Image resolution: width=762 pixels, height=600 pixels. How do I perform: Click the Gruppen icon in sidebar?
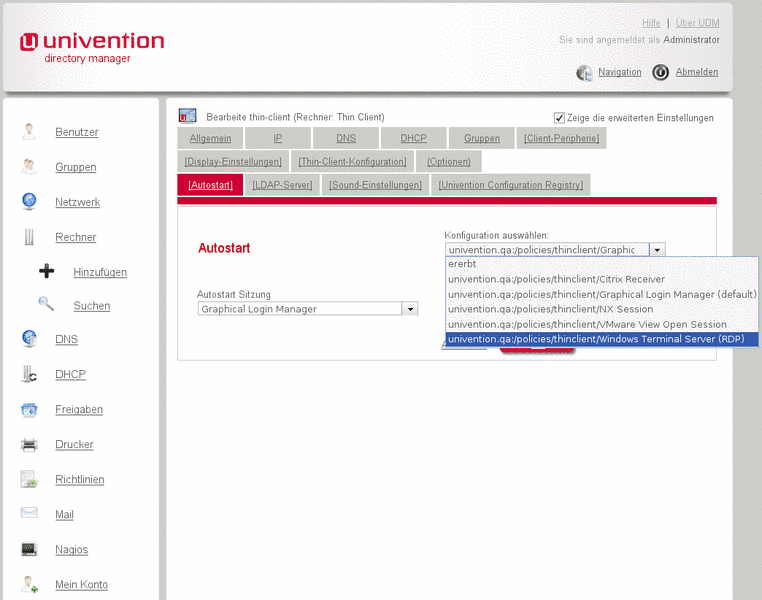pyautogui.click(x=29, y=167)
